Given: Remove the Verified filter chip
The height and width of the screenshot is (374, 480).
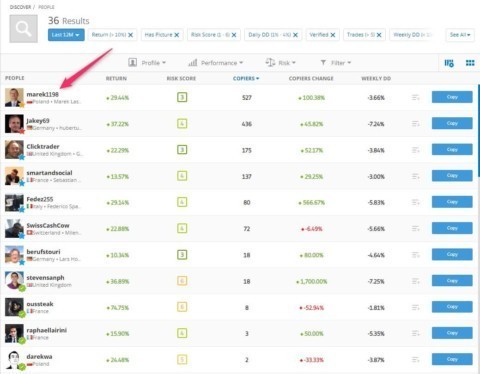Looking at the screenshot, I should [333, 35].
